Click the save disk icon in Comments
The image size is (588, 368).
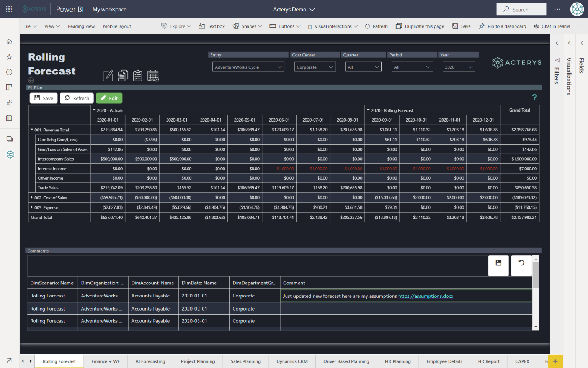click(x=498, y=263)
